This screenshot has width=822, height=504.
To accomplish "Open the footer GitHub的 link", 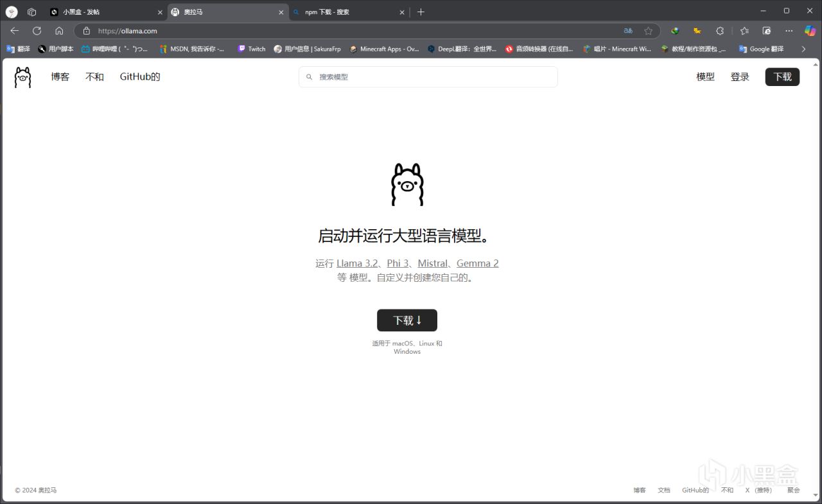I will point(695,491).
